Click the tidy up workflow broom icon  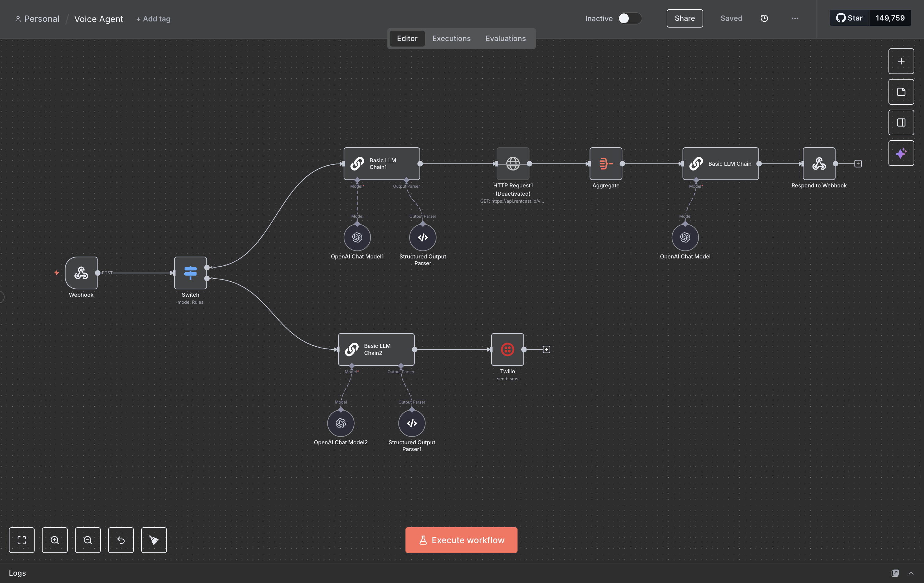coord(154,540)
